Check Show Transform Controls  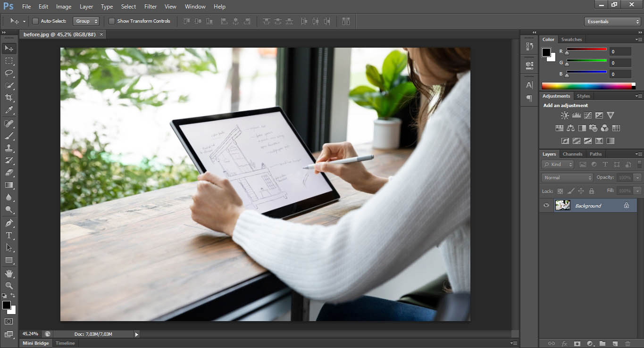coord(111,21)
